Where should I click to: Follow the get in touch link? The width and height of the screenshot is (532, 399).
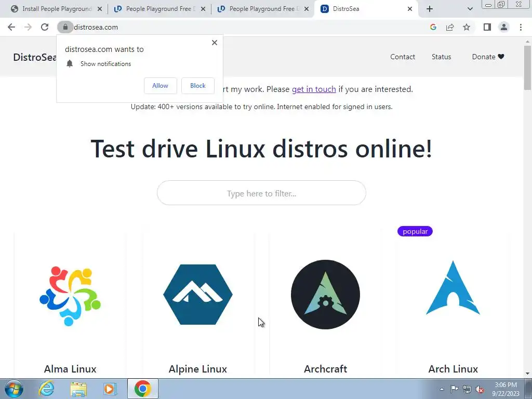314,89
